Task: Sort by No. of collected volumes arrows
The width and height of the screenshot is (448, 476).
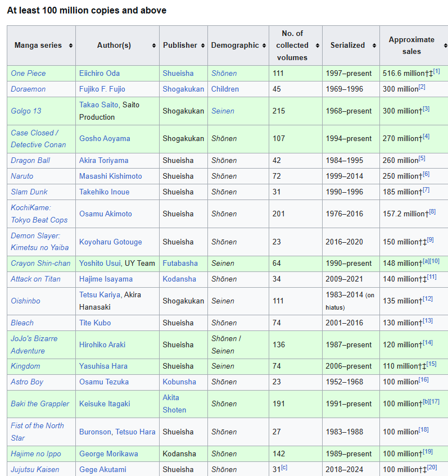Action: pyautogui.click(x=318, y=46)
